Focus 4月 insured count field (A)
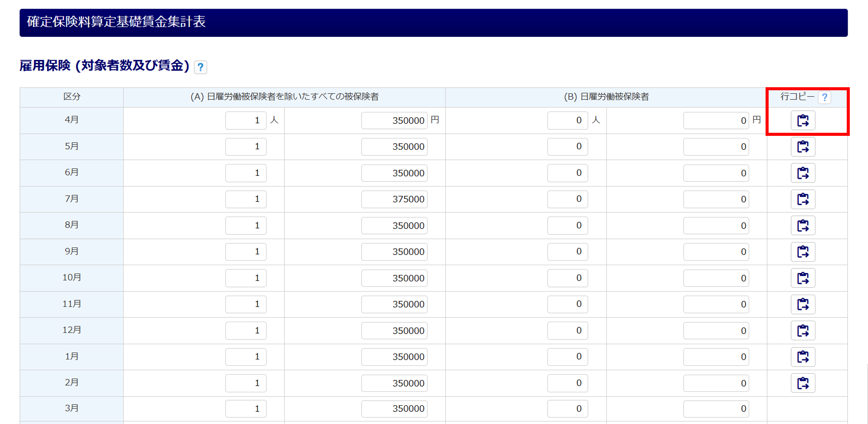 click(x=246, y=120)
